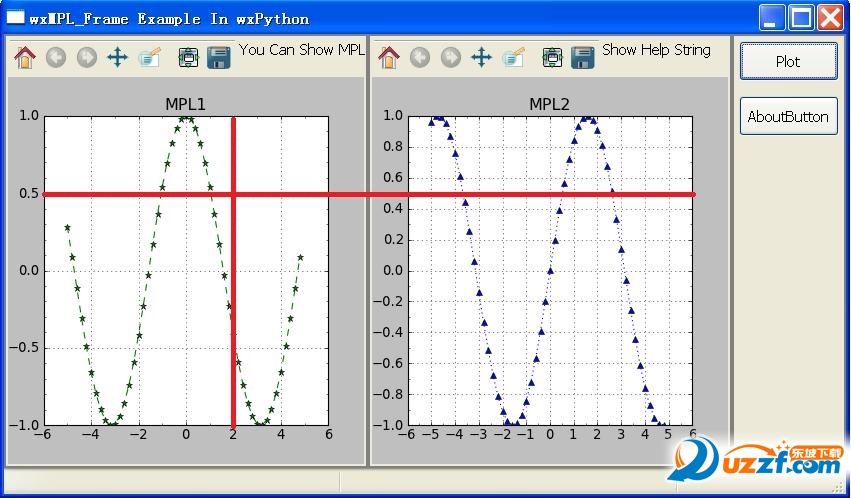This screenshot has height=498, width=851.
Task: Select the Pan tool in MPL2 toolbar
Action: (481, 57)
